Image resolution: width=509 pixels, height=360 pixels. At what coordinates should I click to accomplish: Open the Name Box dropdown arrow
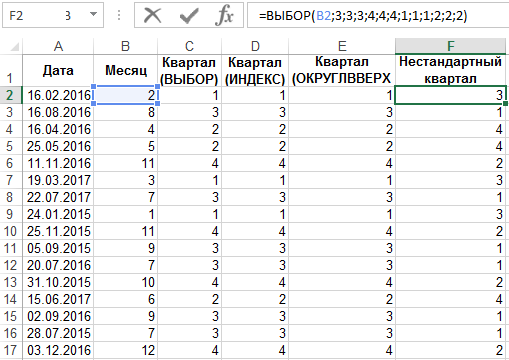pos(94,14)
